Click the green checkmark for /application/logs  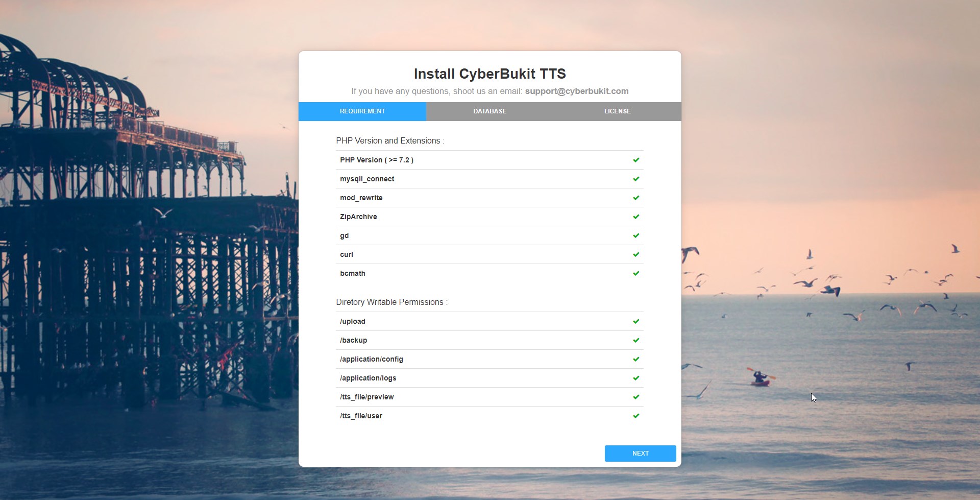point(636,378)
